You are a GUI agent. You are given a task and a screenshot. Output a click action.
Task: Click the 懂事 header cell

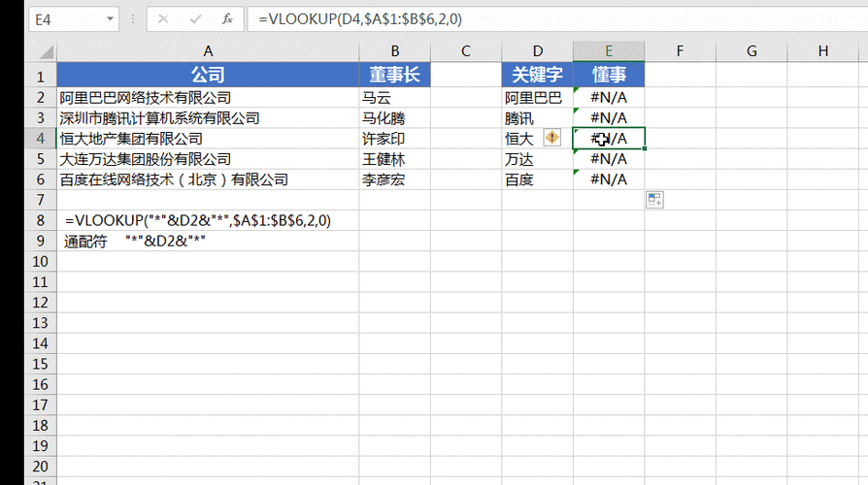[609, 75]
